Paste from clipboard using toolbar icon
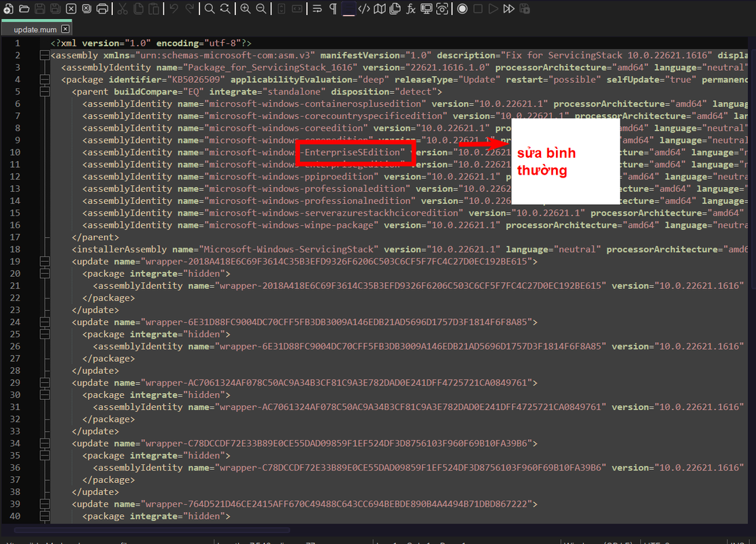 pos(154,9)
